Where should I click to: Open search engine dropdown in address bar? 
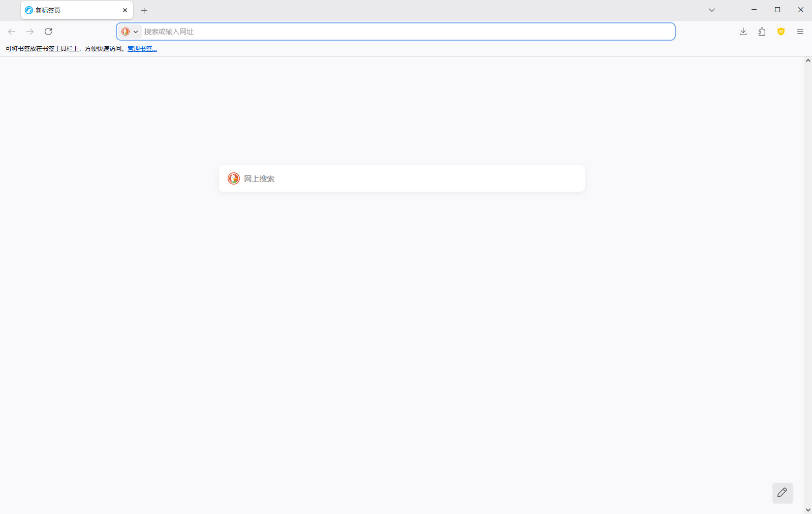pyautogui.click(x=130, y=32)
